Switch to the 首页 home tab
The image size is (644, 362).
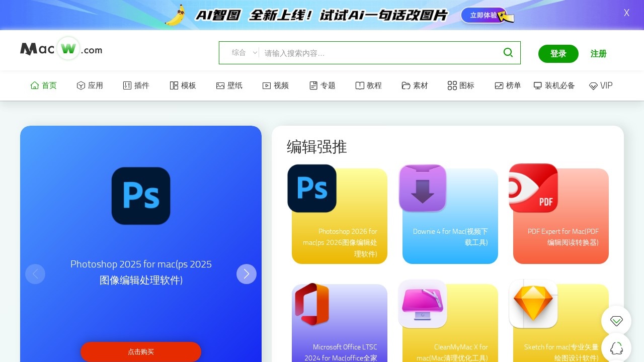pyautogui.click(x=43, y=85)
